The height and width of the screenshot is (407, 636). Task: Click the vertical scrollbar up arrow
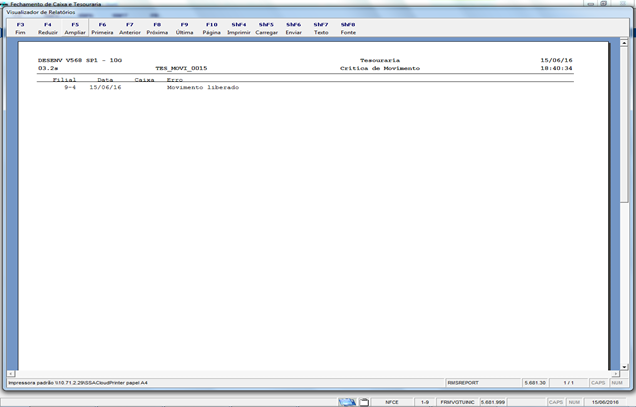[624, 43]
